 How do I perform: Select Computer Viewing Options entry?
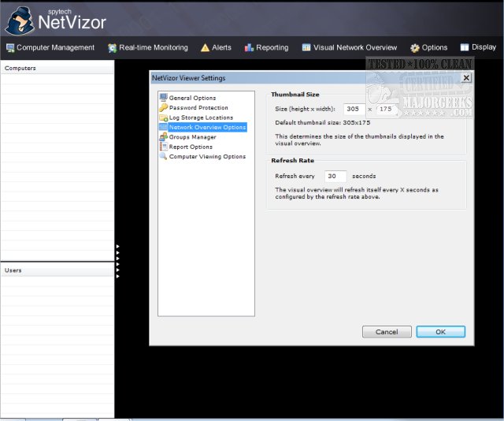click(x=207, y=156)
